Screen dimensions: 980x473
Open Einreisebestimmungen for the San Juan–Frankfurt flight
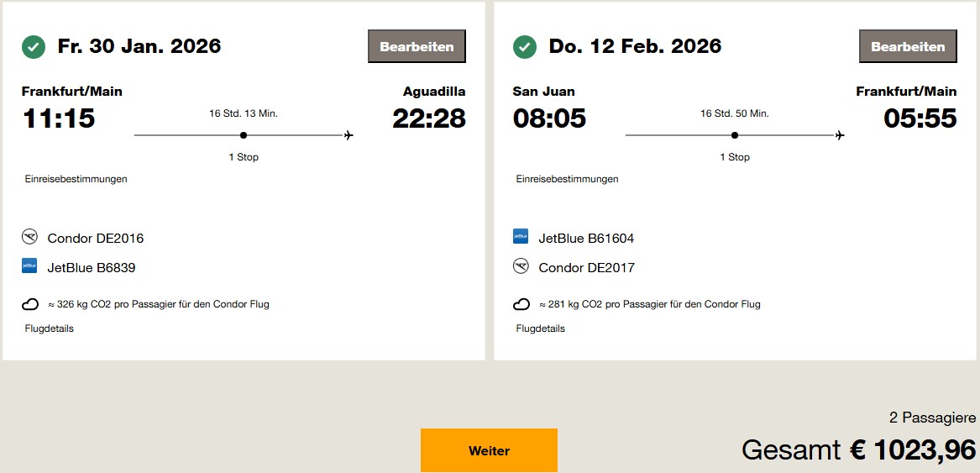(568, 179)
